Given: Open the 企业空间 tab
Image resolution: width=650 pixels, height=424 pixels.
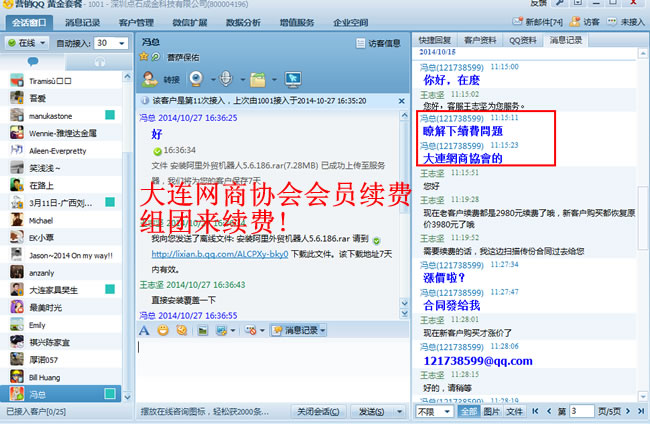Looking at the screenshot, I should (351, 22).
